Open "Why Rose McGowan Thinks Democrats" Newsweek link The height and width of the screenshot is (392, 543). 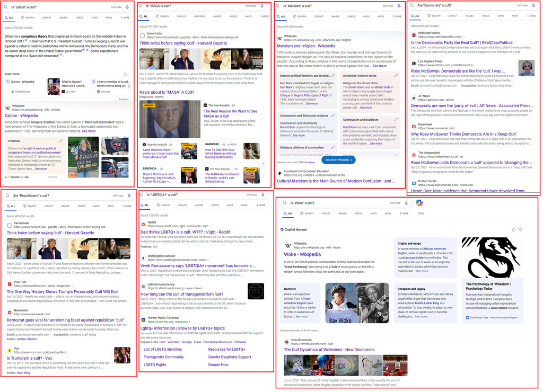[463, 134]
